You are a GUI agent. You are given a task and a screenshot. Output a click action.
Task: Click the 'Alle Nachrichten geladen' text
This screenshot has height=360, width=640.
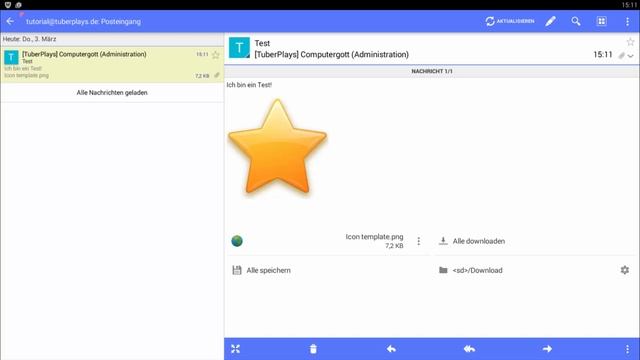tap(112, 93)
